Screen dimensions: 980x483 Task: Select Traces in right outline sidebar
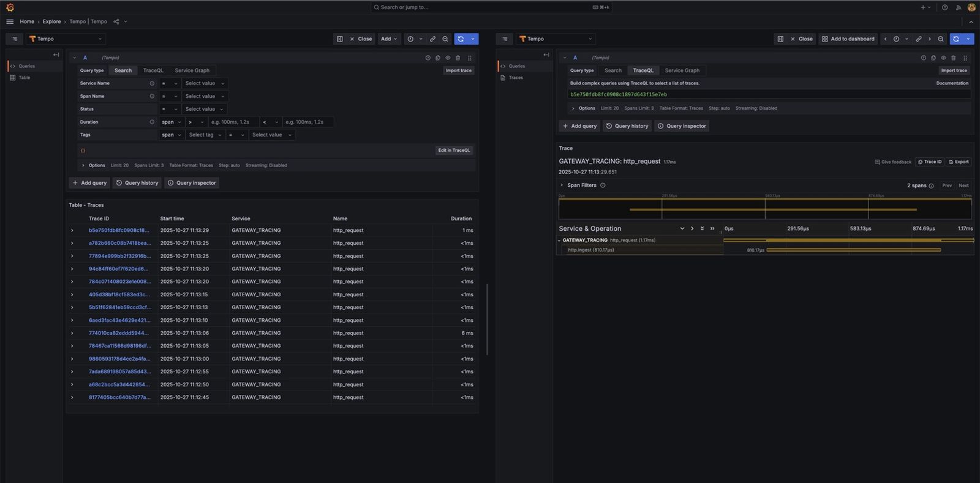pos(516,78)
